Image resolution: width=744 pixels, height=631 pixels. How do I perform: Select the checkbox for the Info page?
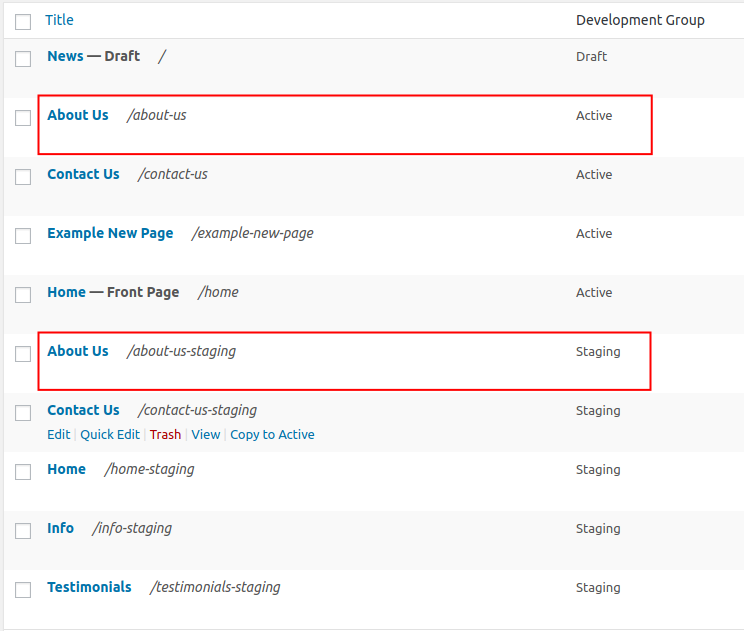click(23, 531)
